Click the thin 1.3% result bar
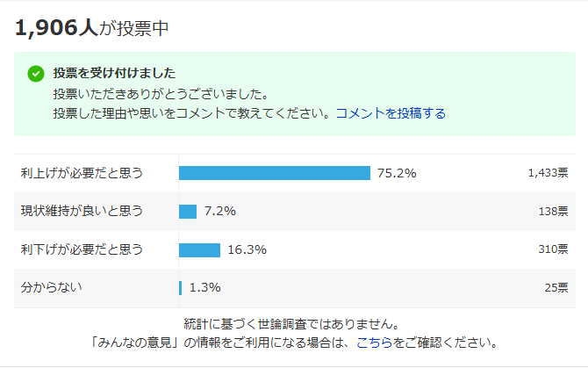This screenshot has width=588, height=368. [x=181, y=288]
